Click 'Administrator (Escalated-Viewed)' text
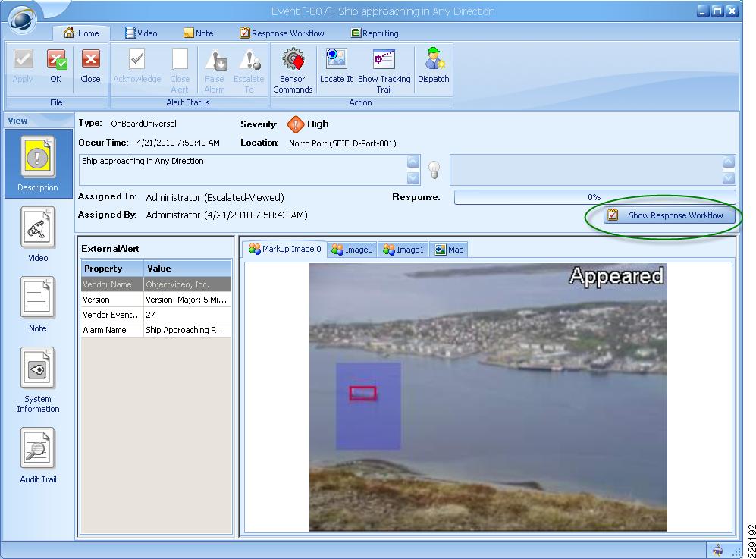 tap(215, 197)
